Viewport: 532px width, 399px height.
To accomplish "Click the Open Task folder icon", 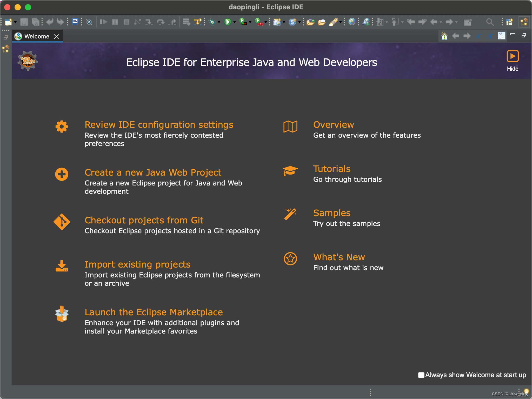I will click(322, 22).
